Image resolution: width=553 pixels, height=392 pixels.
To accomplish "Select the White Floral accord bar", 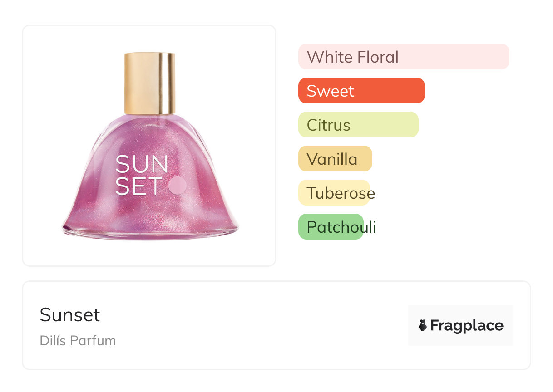I will pos(403,57).
